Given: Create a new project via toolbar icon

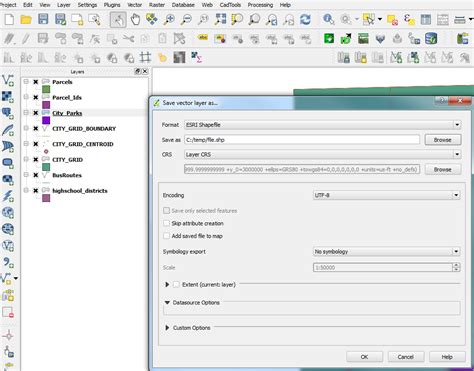Looking at the screenshot, I should tap(9, 19).
